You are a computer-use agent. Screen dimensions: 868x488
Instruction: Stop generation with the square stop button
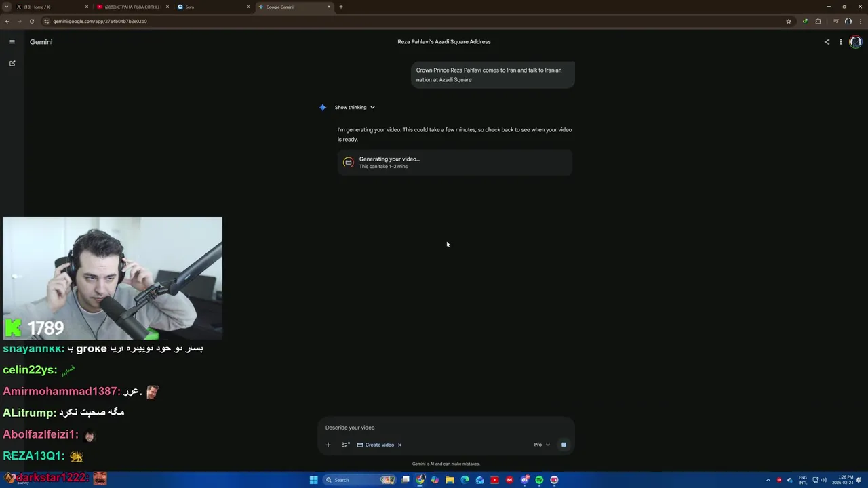[x=564, y=445]
